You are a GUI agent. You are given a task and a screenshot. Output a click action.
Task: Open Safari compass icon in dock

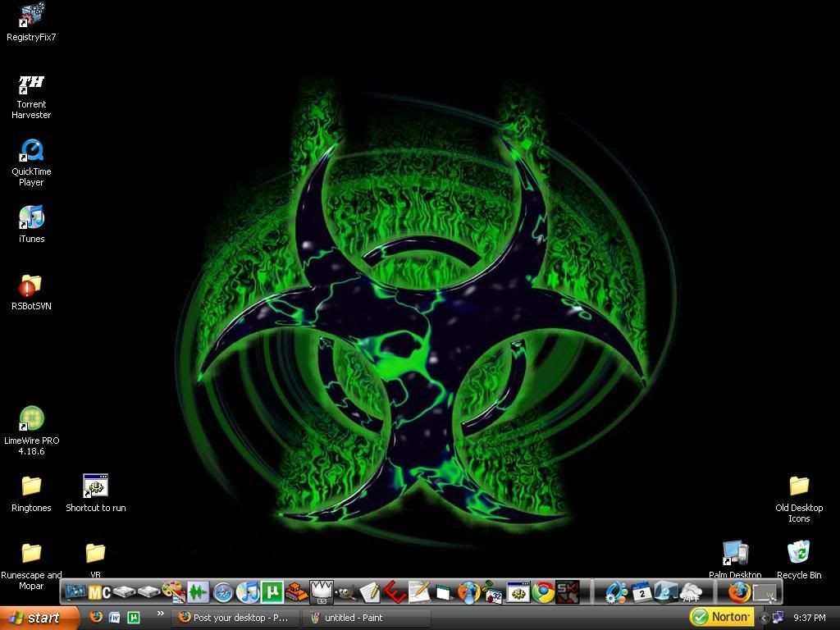click(x=223, y=591)
